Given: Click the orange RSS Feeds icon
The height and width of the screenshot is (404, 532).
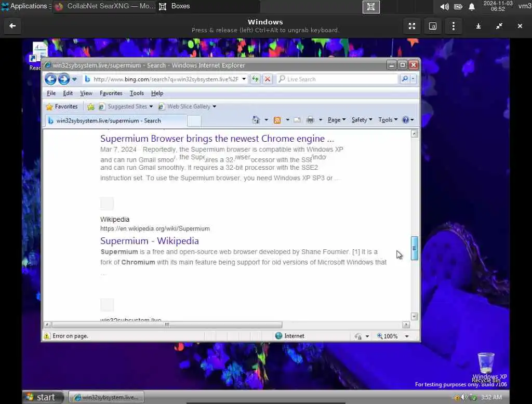Looking at the screenshot, I should coord(277,120).
